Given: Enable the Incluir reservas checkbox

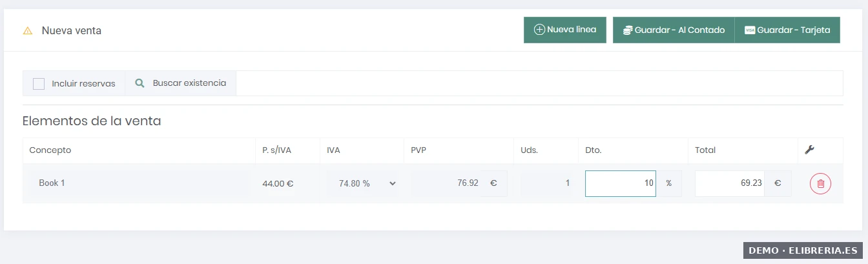Looking at the screenshot, I should (39, 84).
